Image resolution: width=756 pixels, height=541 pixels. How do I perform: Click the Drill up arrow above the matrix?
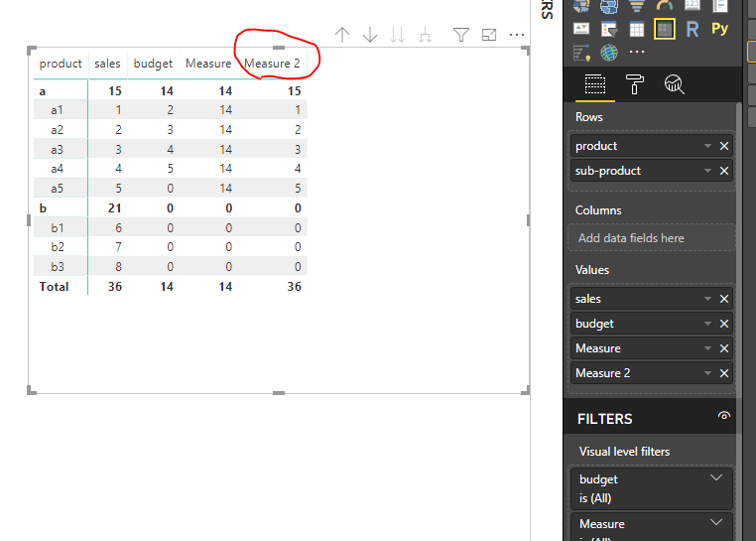pyautogui.click(x=342, y=35)
